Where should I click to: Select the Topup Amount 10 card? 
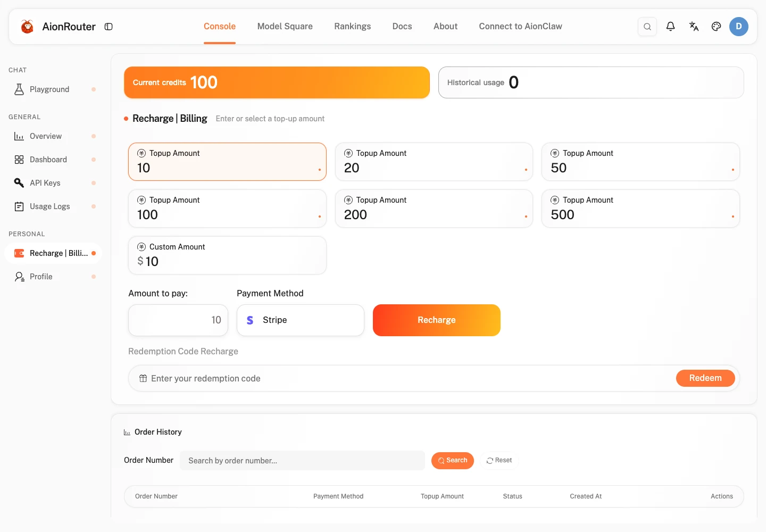pos(227,162)
